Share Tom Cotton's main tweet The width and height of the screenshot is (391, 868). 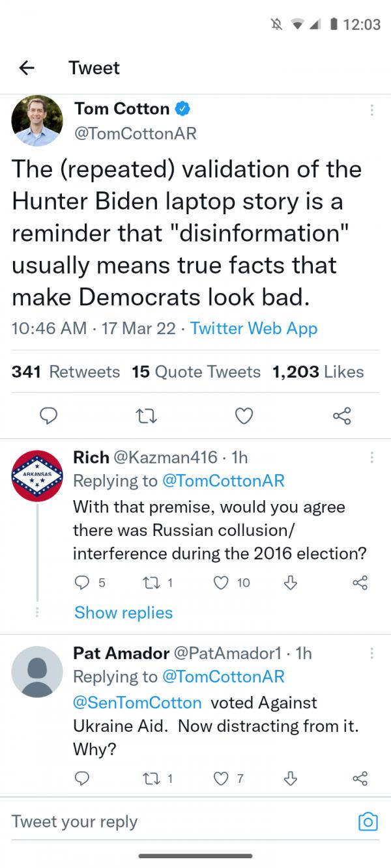pyautogui.click(x=341, y=415)
